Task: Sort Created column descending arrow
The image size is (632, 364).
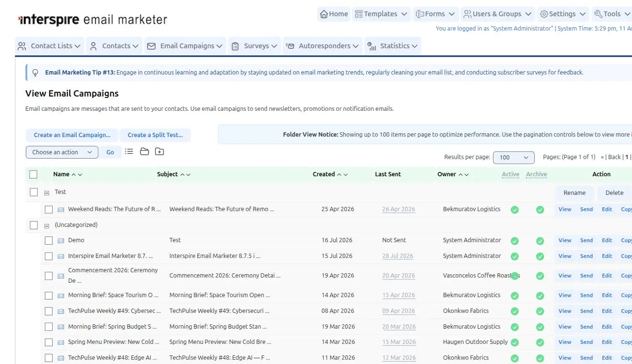Action: point(345,174)
